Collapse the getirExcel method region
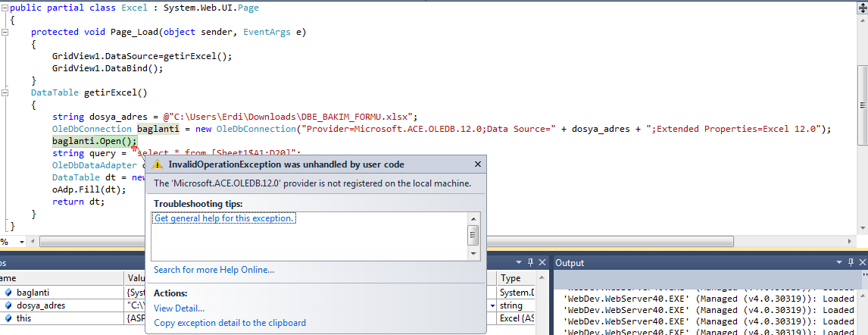Screen dimensions: 868x335 [x=5, y=92]
